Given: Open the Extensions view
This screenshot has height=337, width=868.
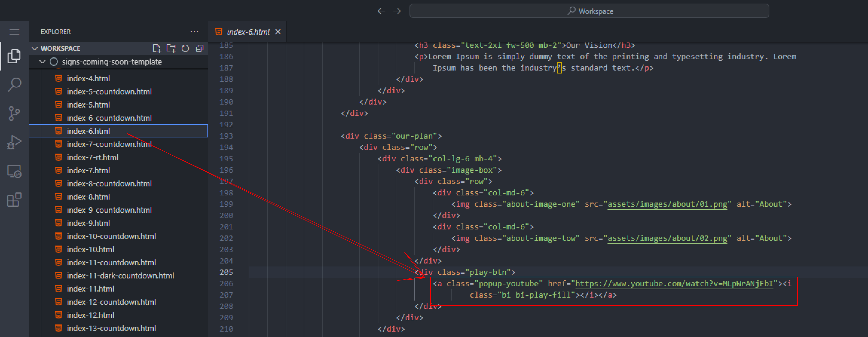Looking at the screenshot, I should (x=14, y=200).
